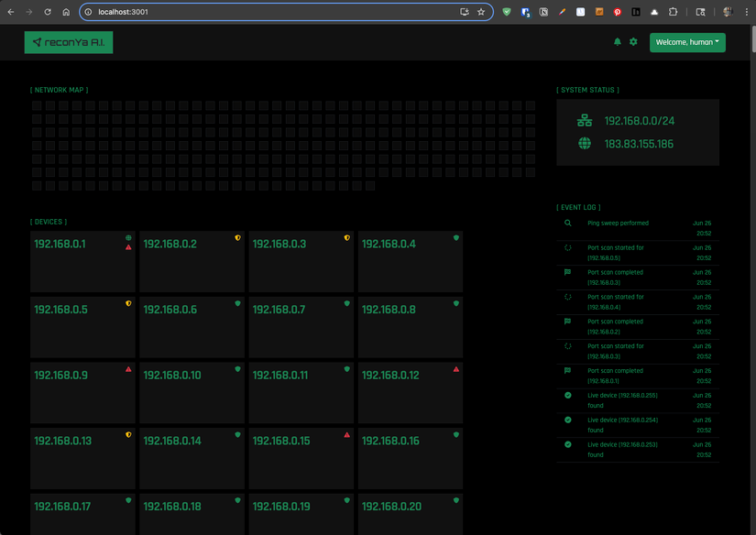
Task: Click the reconYa A.I. logo
Action: 68,42
